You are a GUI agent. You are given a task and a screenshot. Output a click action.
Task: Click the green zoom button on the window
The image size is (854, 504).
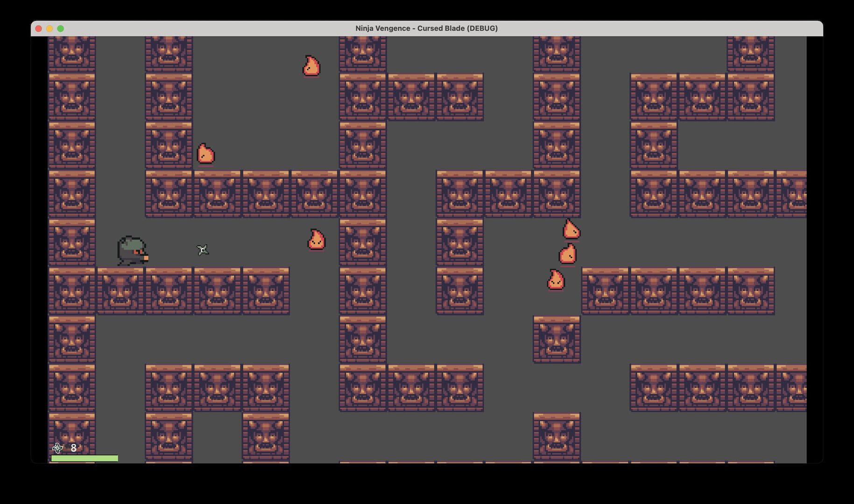[x=60, y=28]
